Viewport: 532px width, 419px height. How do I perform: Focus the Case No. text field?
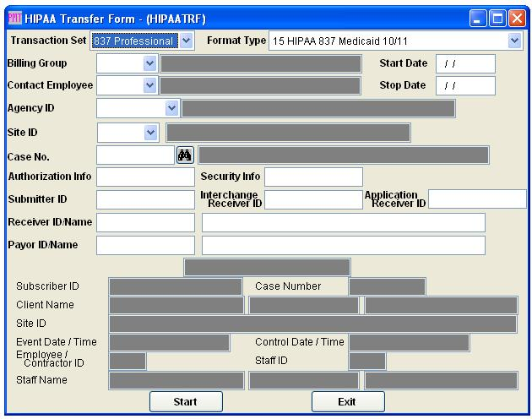pyautogui.click(x=135, y=155)
